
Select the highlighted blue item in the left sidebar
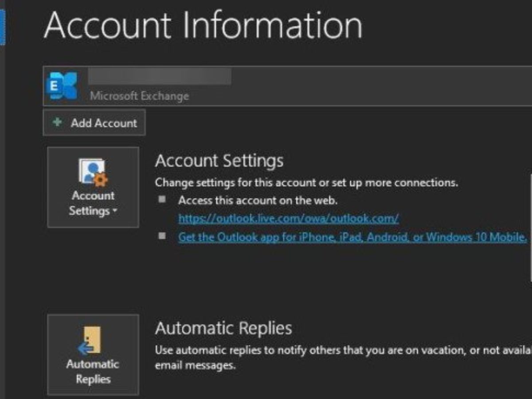tap(2, 27)
